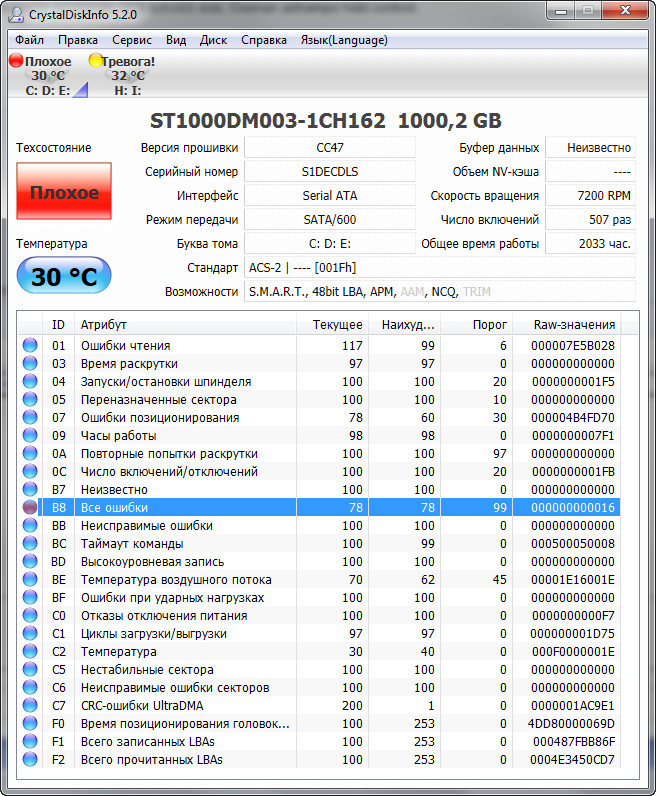The image size is (656, 796).
Task: Click status icon for 09 Часы работы
Action: (30, 436)
